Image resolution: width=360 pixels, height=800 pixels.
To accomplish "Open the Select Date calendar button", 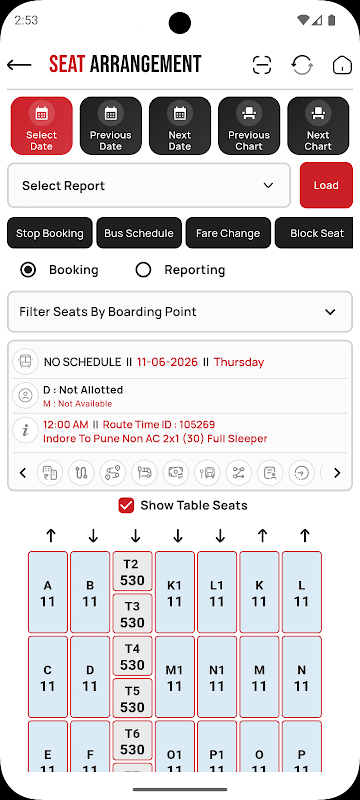I will 41,126.
